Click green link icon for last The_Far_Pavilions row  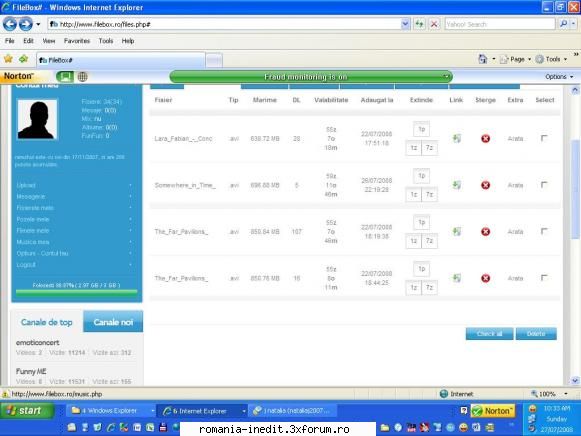(x=457, y=278)
